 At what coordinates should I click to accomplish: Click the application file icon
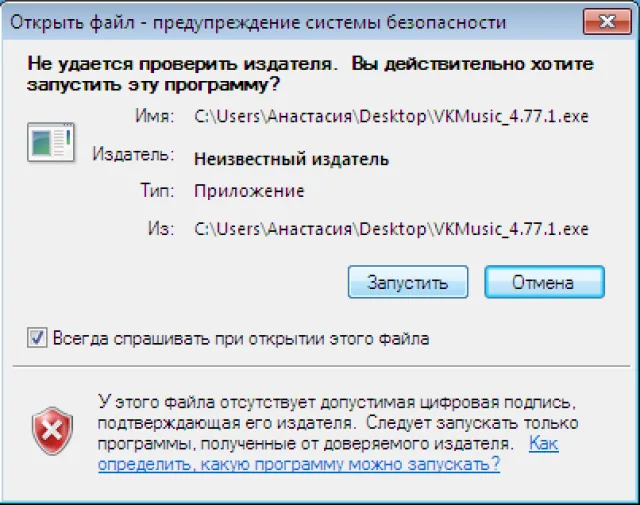tap(51, 142)
